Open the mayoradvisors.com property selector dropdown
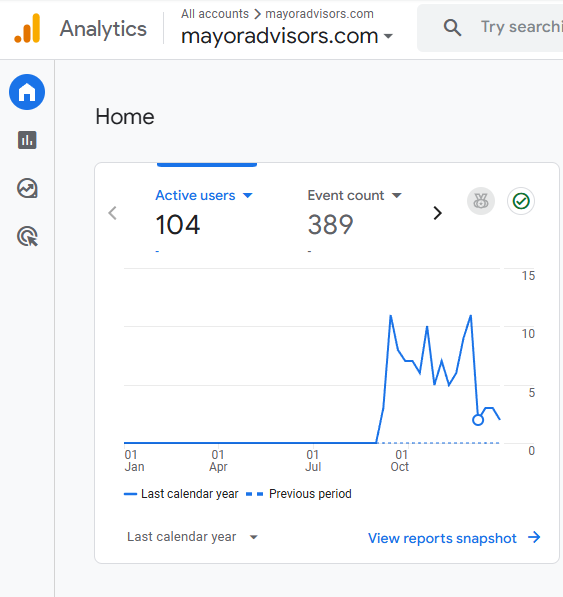 [x=287, y=36]
